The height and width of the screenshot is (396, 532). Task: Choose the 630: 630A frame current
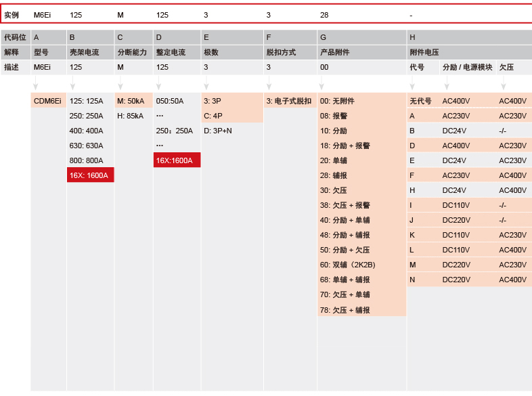(x=87, y=146)
